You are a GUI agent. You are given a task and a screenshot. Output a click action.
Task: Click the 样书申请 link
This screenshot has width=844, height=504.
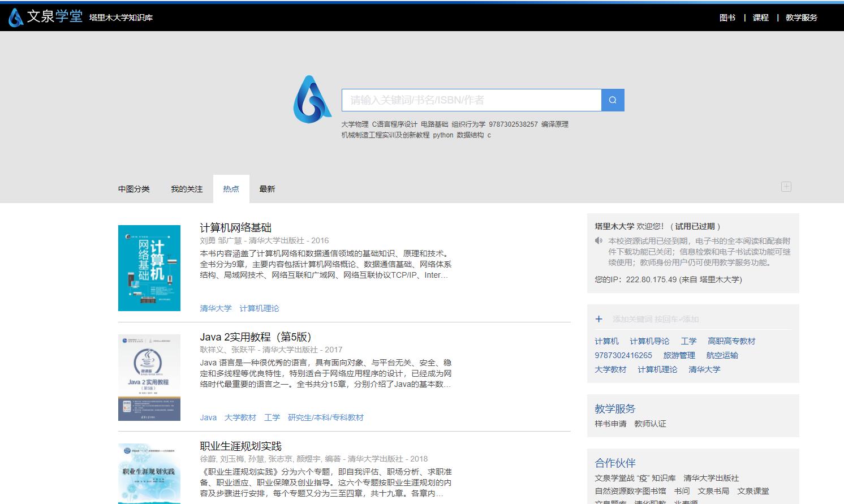[x=610, y=424]
